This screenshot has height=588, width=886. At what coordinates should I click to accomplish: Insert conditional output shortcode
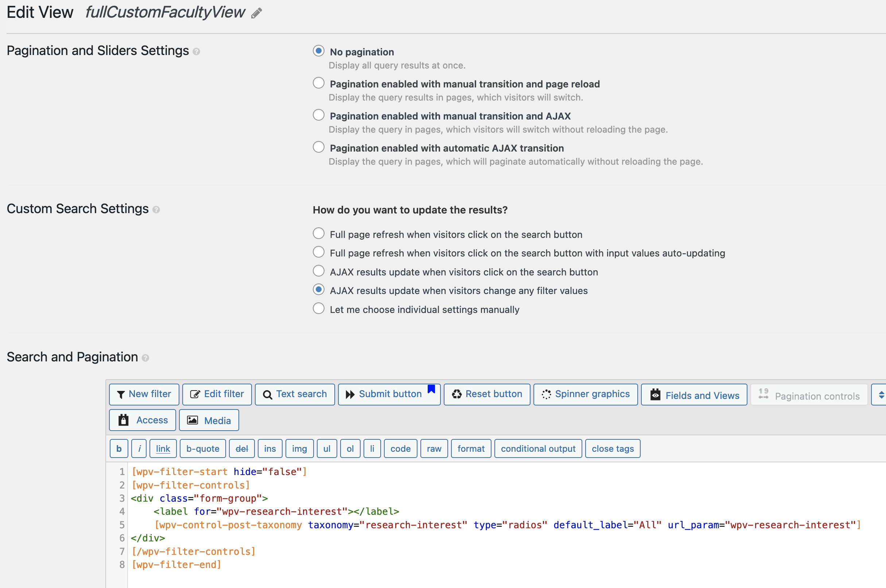538,448
